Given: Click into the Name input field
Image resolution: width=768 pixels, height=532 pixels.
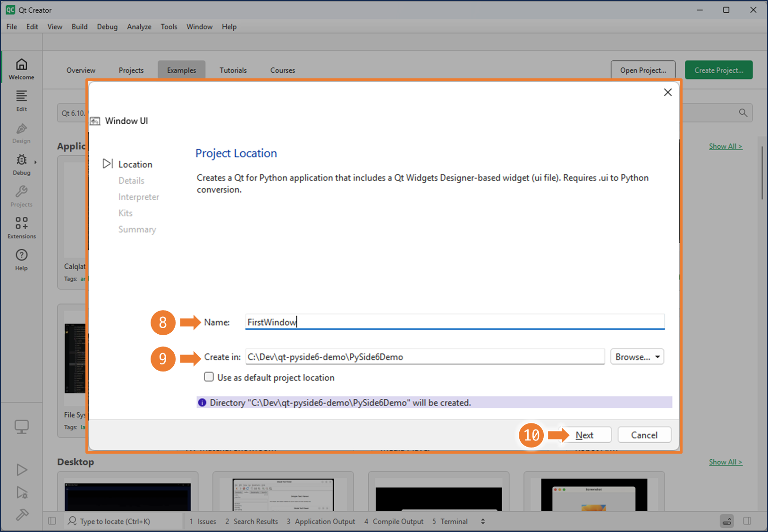Looking at the screenshot, I should tap(455, 322).
